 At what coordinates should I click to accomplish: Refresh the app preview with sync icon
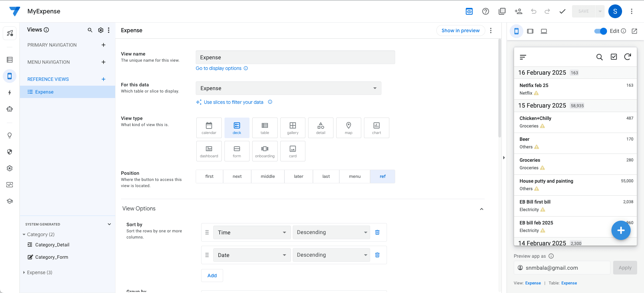pos(628,57)
